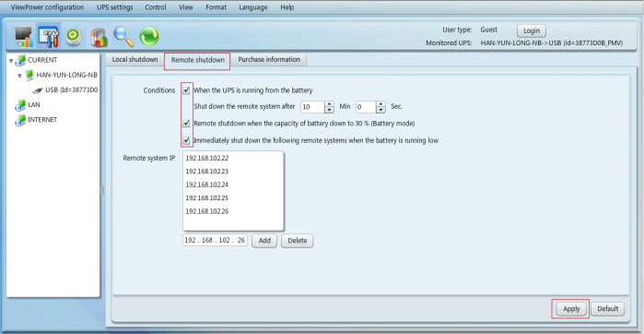Toggle remote shutdown at 30% battery capacity
This screenshot has width=644, height=334.
click(186, 124)
